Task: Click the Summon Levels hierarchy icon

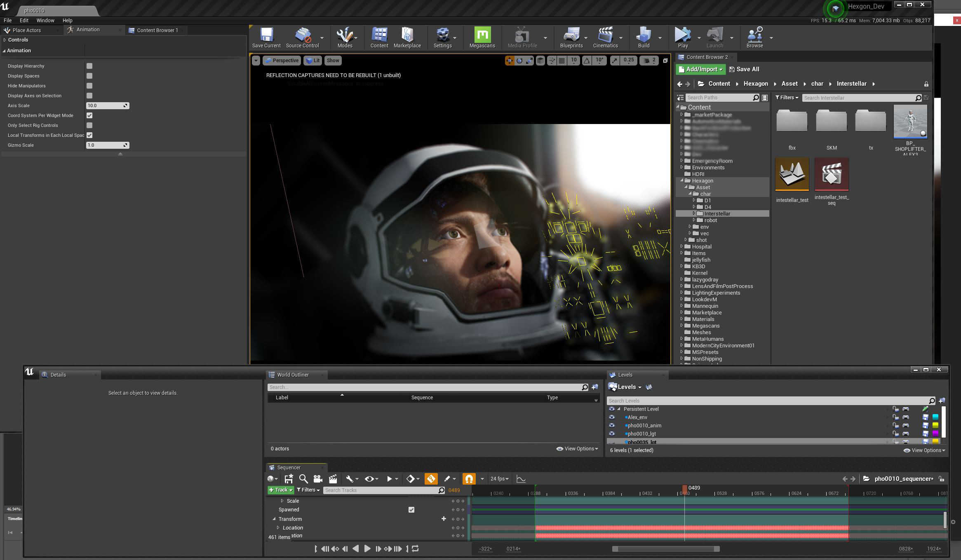Action: 649,387
